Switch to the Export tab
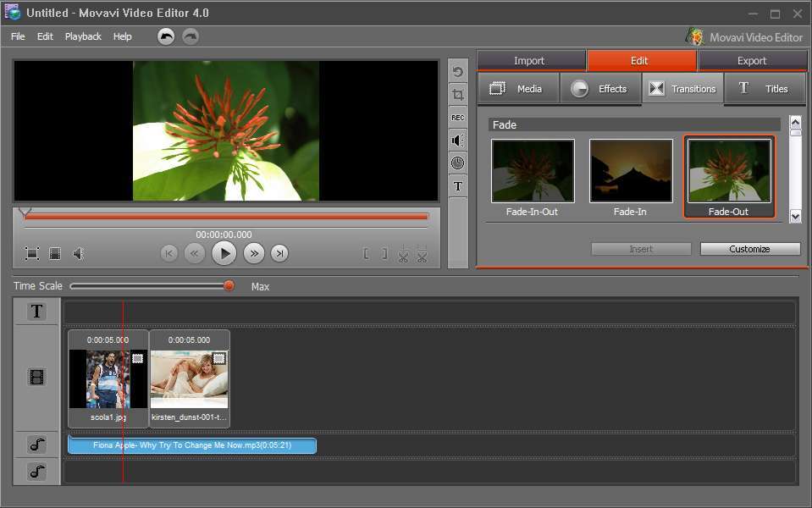The width and height of the screenshot is (812, 508). pos(751,60)
